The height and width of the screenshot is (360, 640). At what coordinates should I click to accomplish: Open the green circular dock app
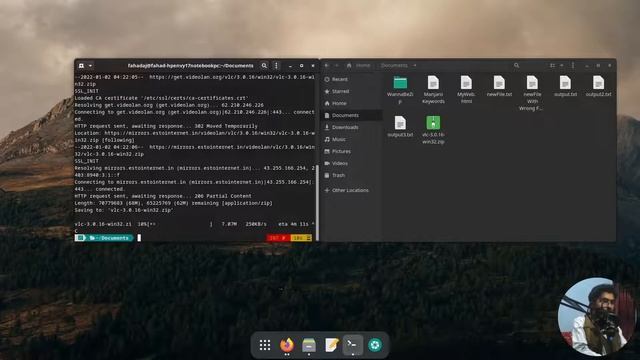375,345
